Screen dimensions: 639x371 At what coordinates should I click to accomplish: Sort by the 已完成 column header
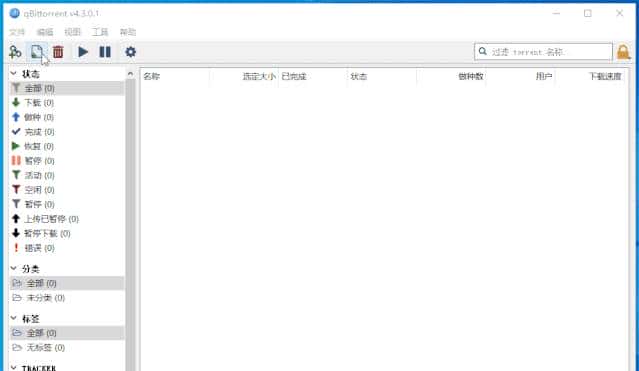coord(313,76)
